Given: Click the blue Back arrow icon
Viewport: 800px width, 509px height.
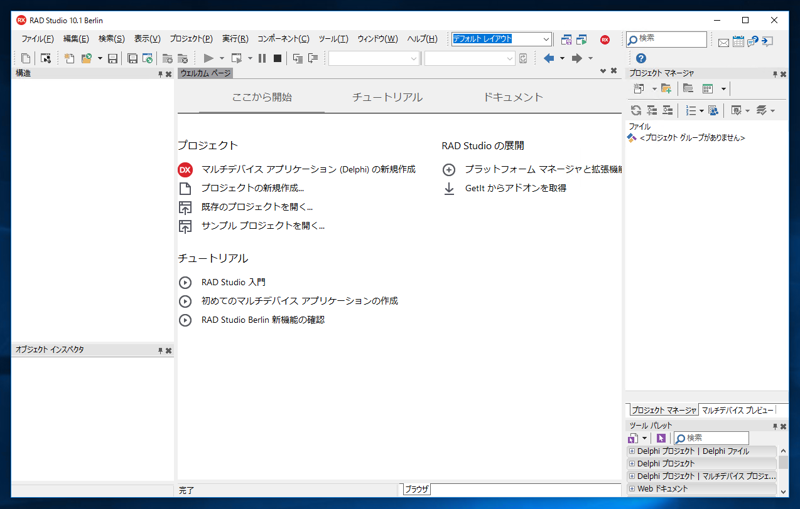Looking at the screenshot, I should [549, 58].
